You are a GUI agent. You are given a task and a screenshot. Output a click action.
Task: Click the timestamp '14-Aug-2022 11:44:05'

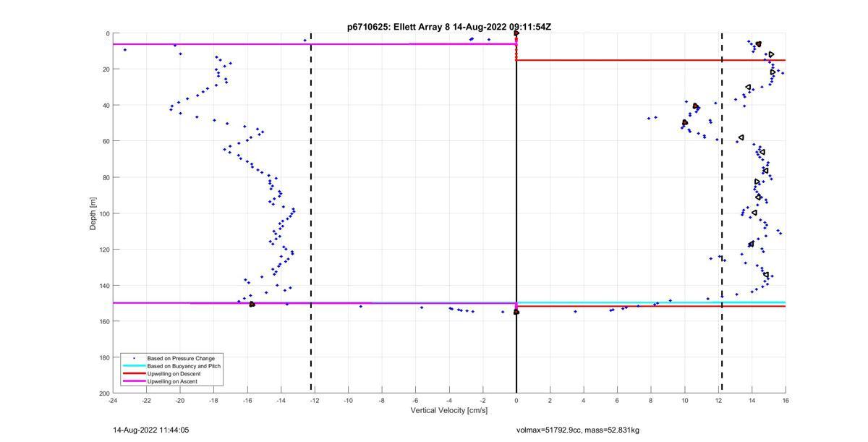(x=151, y=430)
